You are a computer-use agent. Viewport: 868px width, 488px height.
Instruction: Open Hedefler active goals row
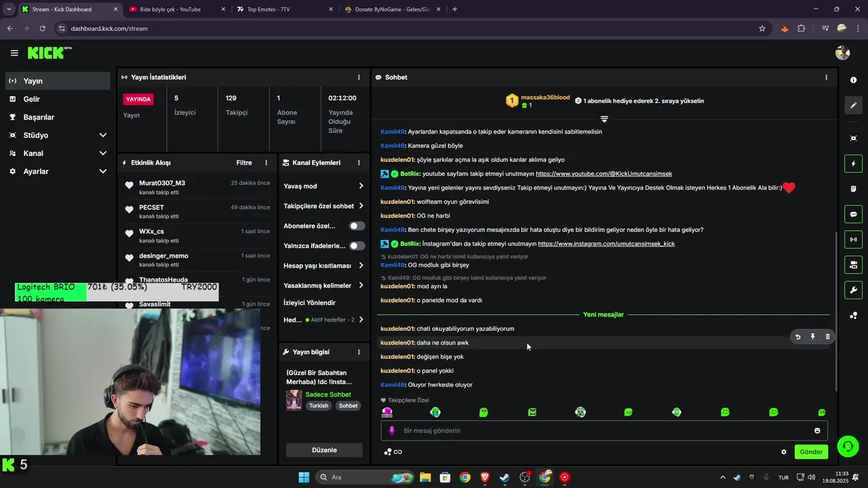(x=323, y=319)
